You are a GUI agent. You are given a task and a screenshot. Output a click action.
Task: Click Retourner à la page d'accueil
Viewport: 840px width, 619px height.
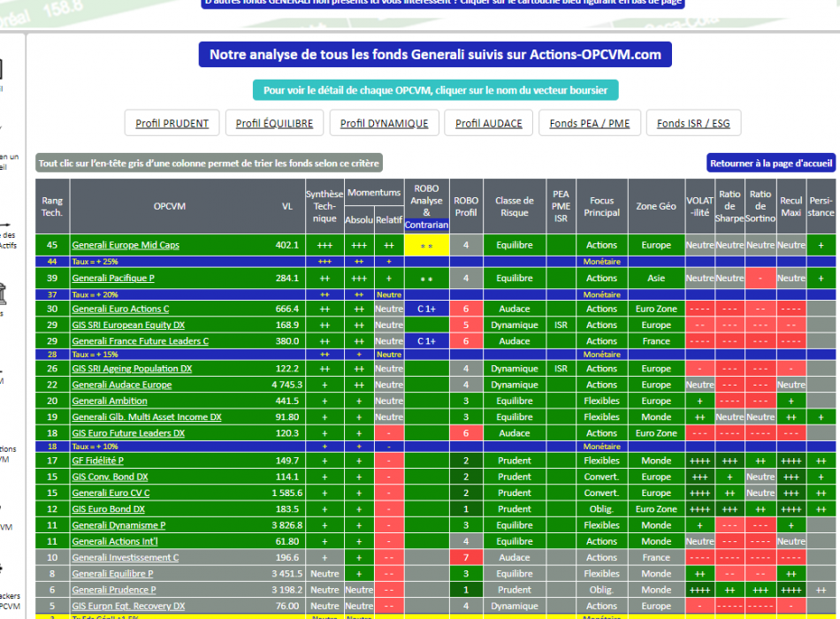pyautogui.click(x=771, y=163)
